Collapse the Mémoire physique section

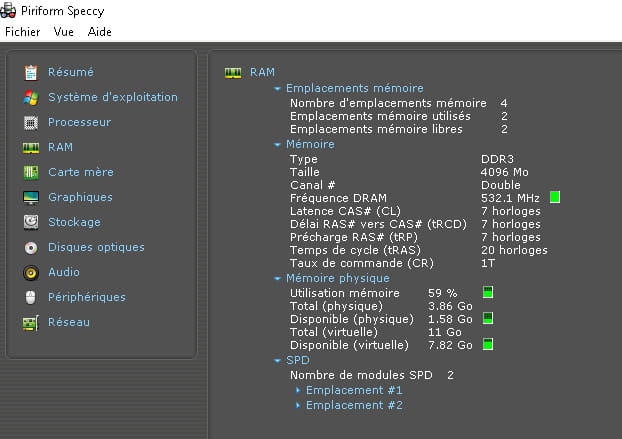(x=277, y=278)
